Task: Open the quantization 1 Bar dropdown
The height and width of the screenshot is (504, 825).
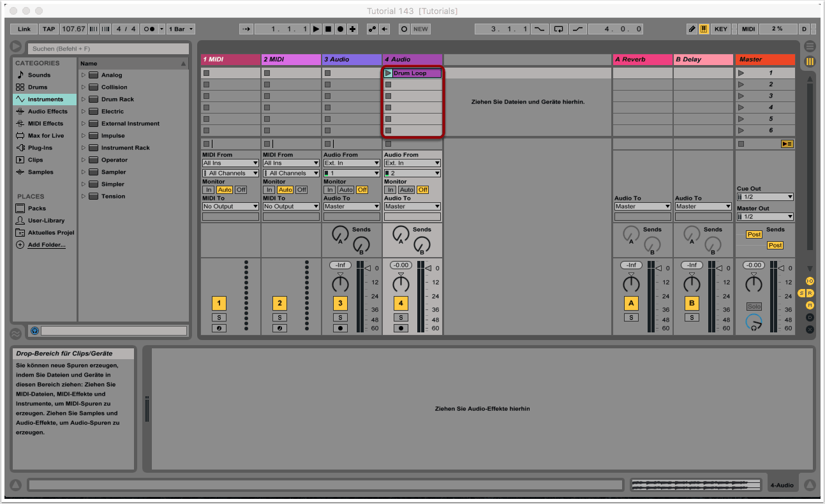Action: click(x=181, y=29)
